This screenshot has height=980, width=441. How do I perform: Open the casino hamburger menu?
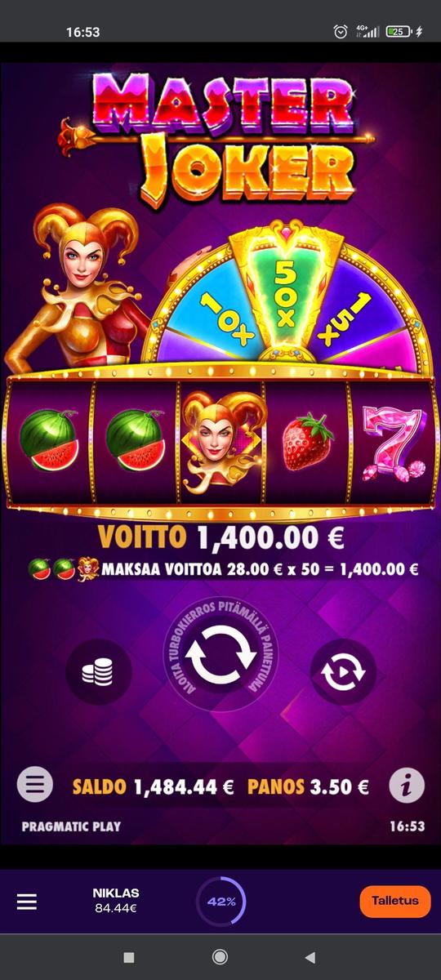(27, 902)
